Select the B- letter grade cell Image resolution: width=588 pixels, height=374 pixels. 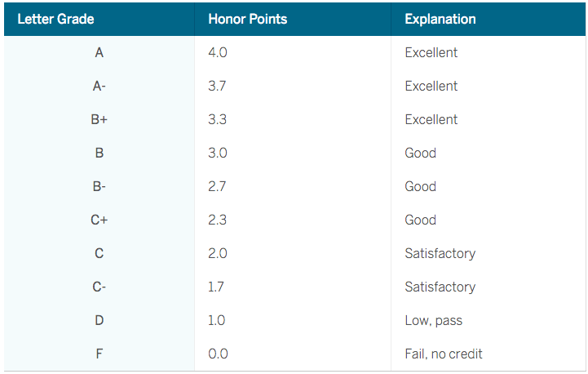click(99, 186)
